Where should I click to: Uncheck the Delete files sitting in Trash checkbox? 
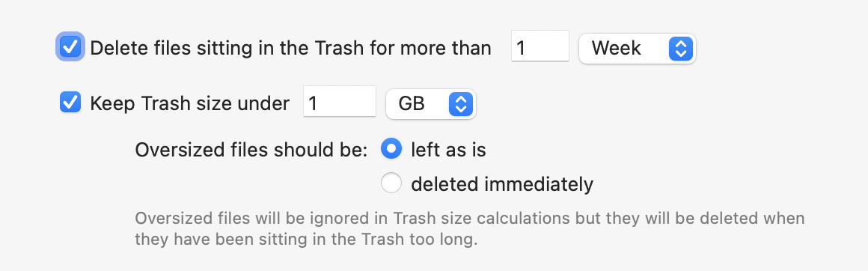point(70,47)
